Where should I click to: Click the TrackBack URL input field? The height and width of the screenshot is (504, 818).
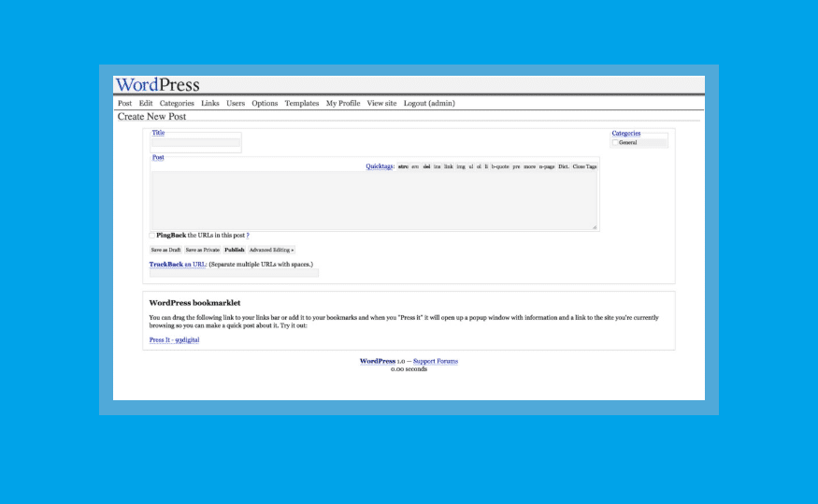tap(234, 273)
